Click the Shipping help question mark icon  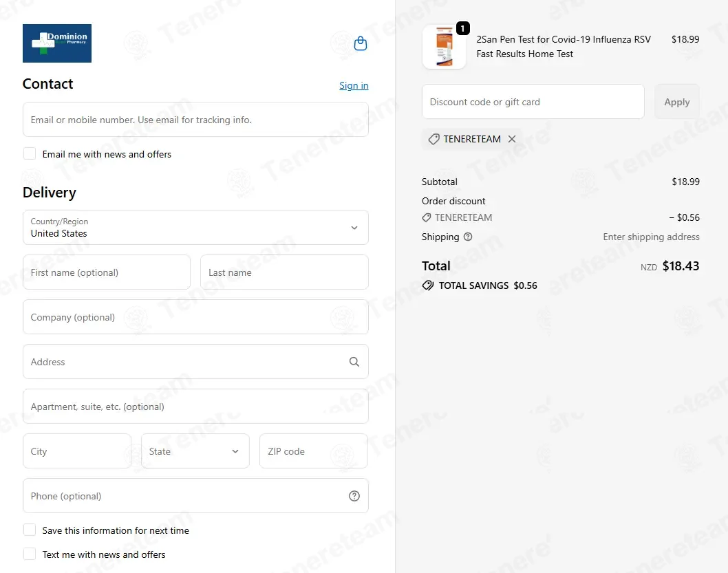coord(468,237)
